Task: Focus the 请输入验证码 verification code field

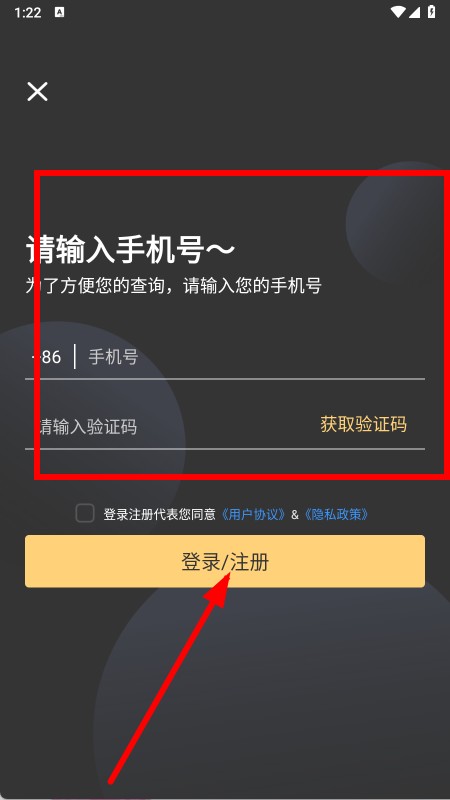Action: [x=168, y=426]
